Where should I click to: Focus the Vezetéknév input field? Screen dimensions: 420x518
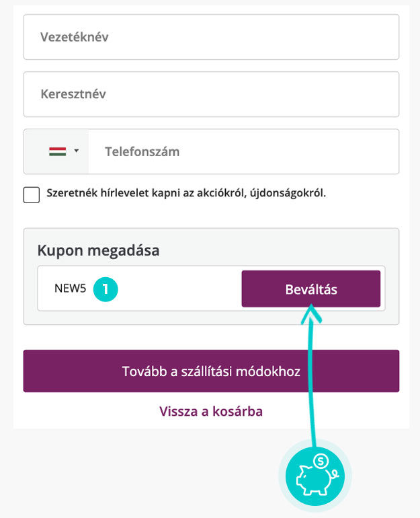[x=211, y=37]
